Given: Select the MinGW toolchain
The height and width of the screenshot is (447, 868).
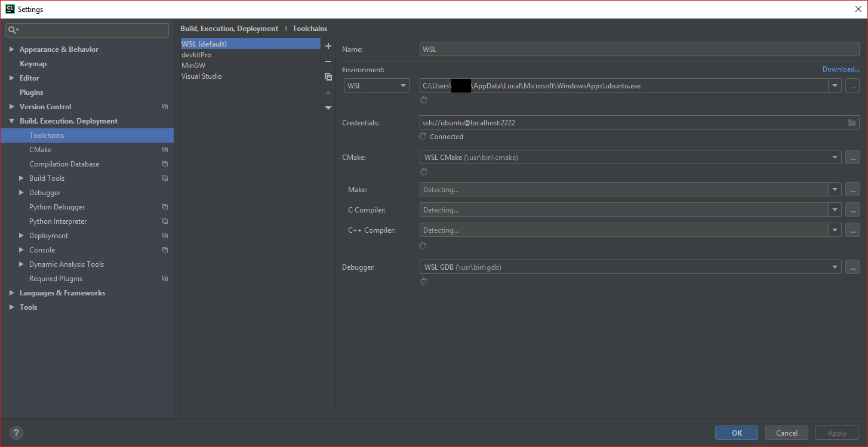Looking at the screenshot, I should tap(251, 66).
